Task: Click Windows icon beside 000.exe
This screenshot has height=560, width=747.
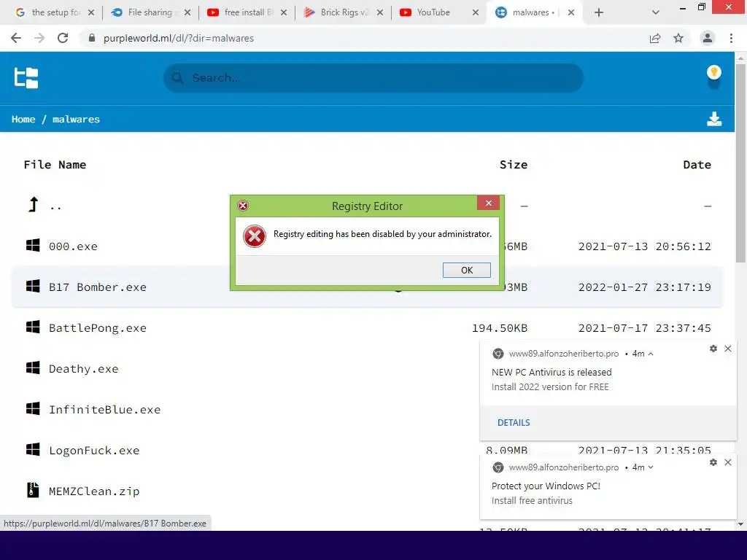Action: (33, 245)
